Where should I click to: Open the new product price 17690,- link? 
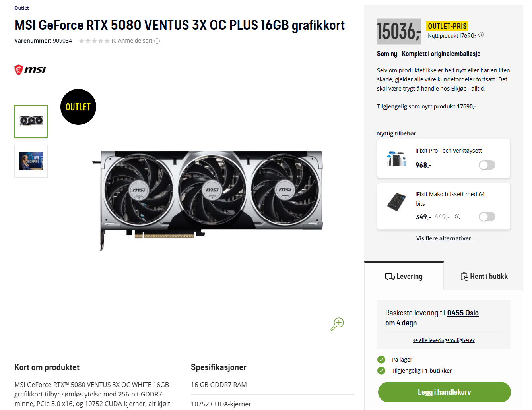click(466, 106)
